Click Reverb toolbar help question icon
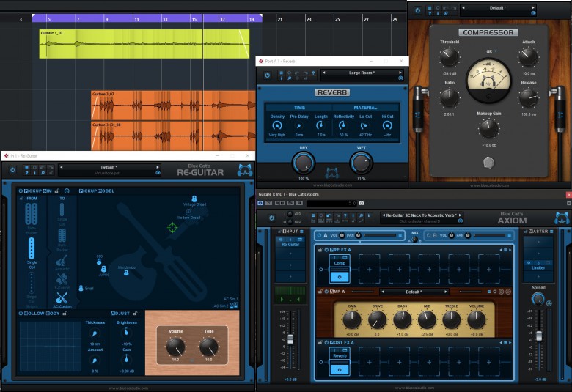Viewport: 572px width, 392px height. [313, 73]
